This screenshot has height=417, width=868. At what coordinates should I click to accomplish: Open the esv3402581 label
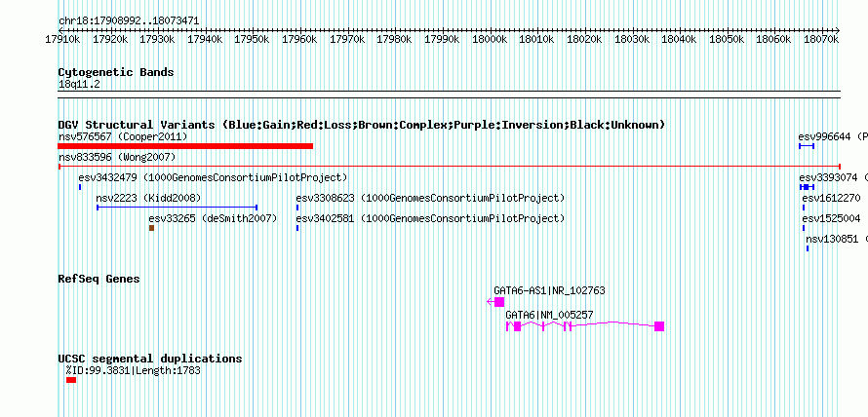click(430, 218)
